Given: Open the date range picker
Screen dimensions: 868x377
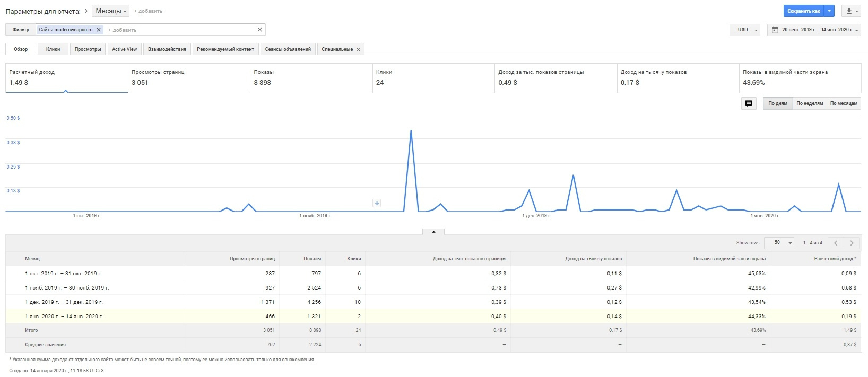Looking at the screenshot, I should (x=815, y=30).
